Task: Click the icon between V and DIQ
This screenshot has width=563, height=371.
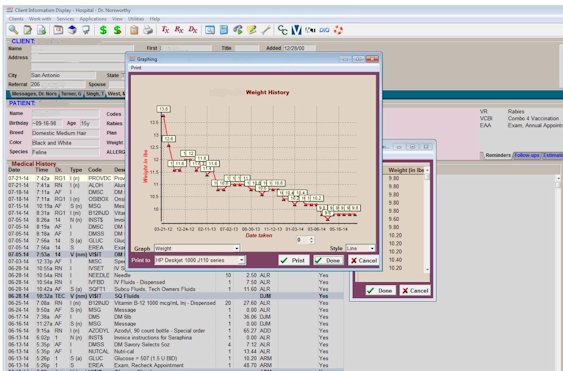Action: click(310, 30)
